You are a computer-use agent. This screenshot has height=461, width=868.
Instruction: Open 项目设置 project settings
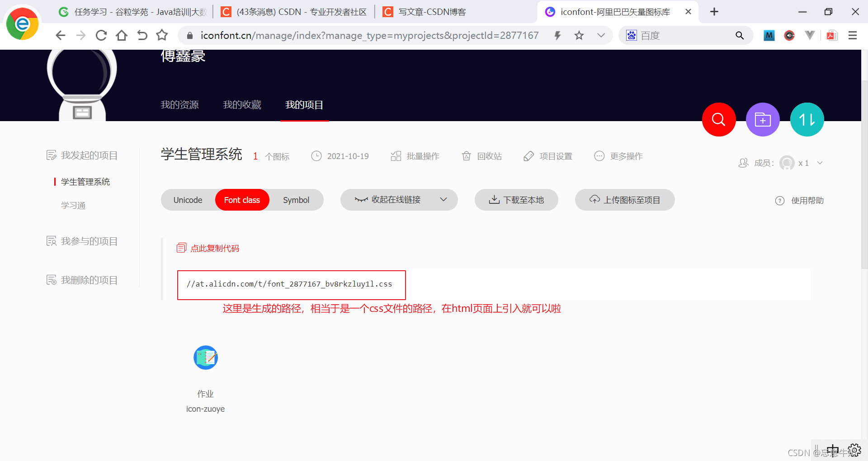click(547, 156)
